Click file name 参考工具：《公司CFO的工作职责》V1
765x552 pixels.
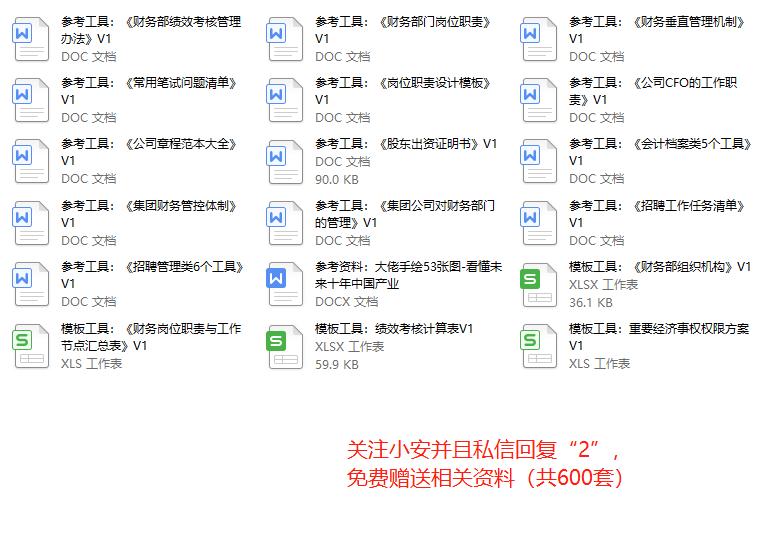tap(654, 91)
